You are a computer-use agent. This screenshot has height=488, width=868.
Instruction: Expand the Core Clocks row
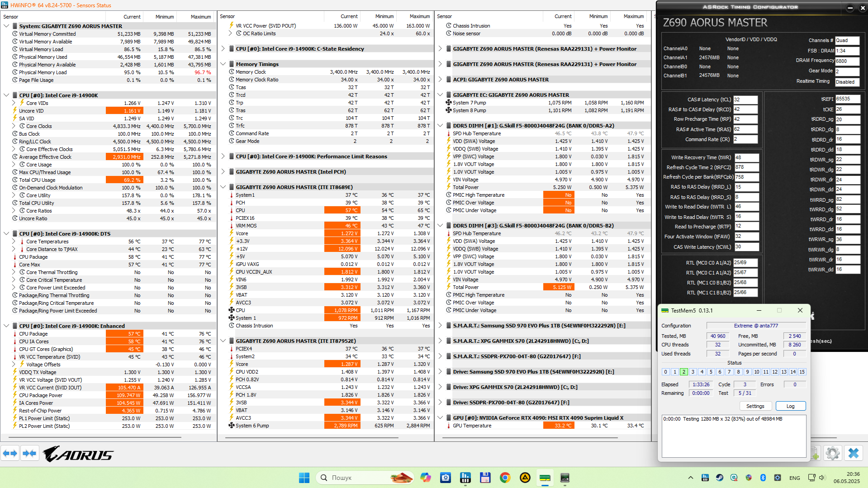(x=14, y=126)
